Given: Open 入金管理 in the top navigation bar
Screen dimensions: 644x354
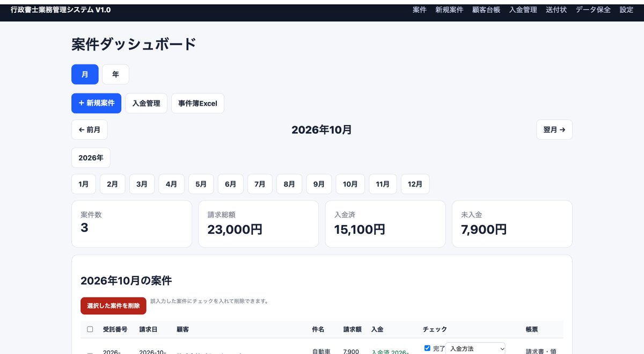Looking at the screenshot, I should click(x=523, y=10).
